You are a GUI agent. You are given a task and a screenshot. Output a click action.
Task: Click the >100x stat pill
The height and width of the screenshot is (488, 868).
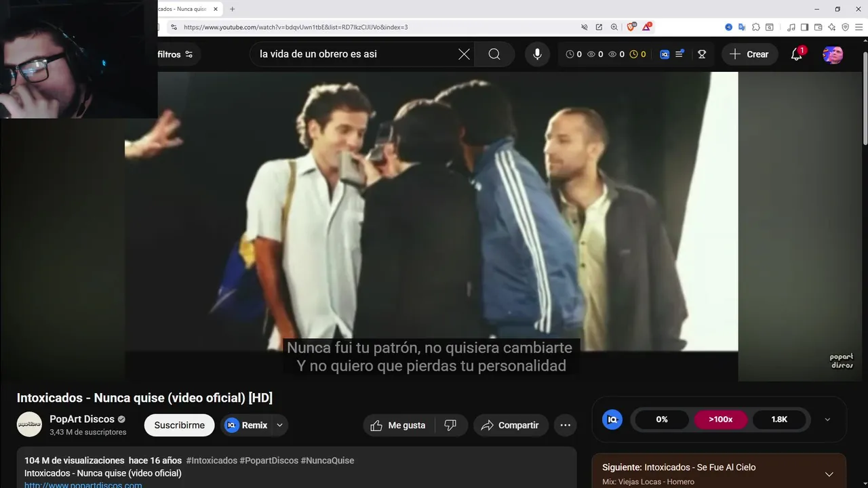coord(720,420)
